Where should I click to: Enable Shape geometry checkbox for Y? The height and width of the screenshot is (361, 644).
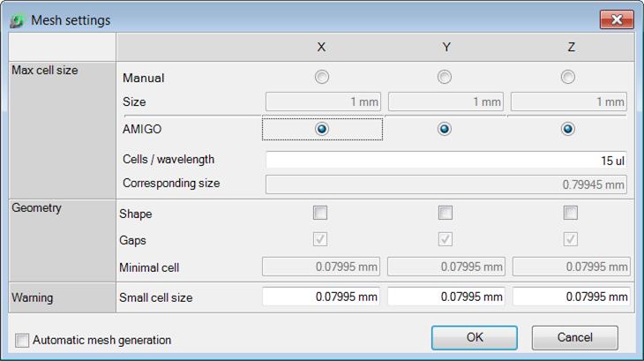click(x=446, y=213)
